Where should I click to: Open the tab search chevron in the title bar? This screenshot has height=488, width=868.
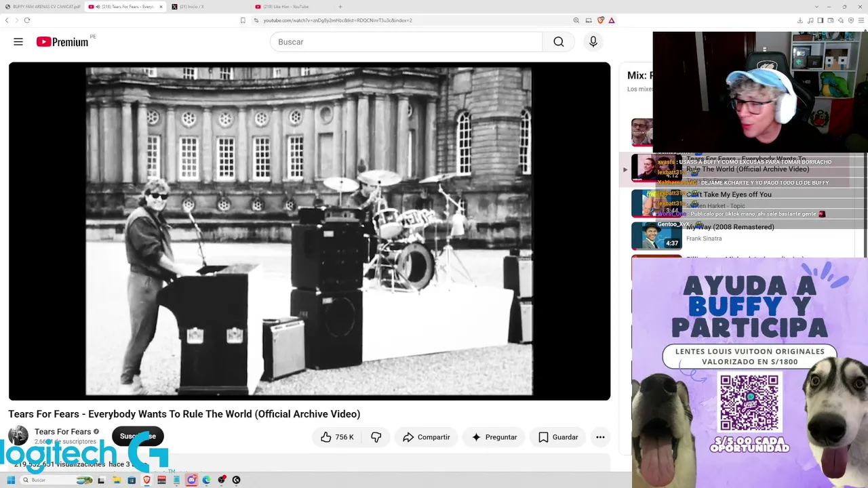(x=816, y=7)
